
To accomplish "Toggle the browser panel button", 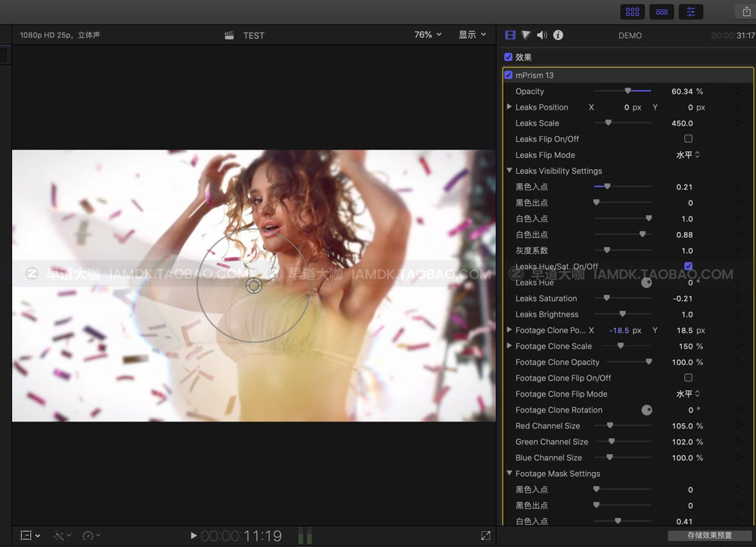I will [x=632, y=12].
